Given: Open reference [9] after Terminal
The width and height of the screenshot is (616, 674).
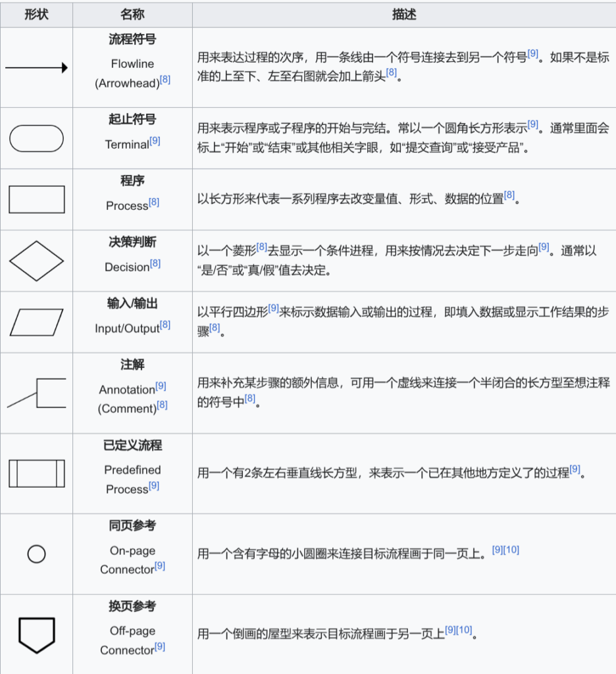Looking at the screenshot, I should (155, 141).
